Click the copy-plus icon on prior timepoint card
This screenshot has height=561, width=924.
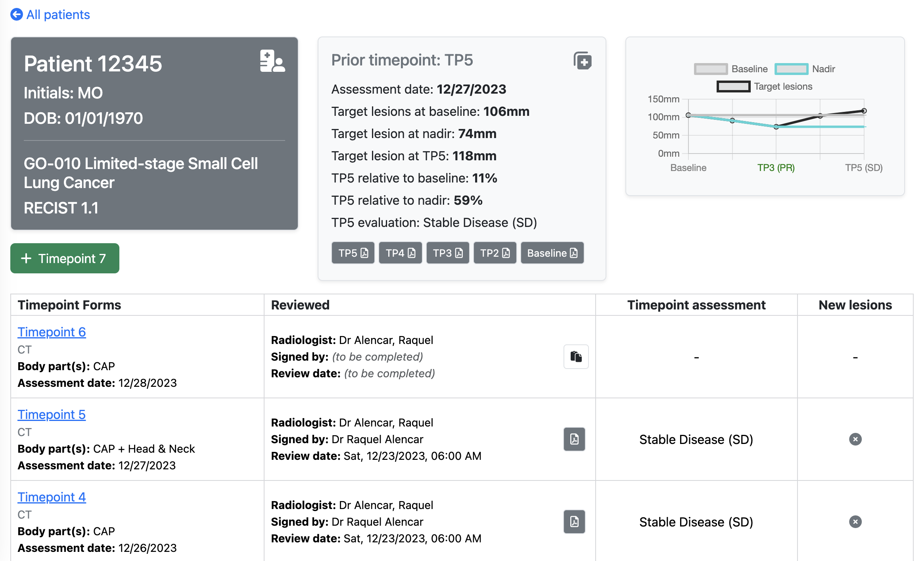click(x=582, y=61)
